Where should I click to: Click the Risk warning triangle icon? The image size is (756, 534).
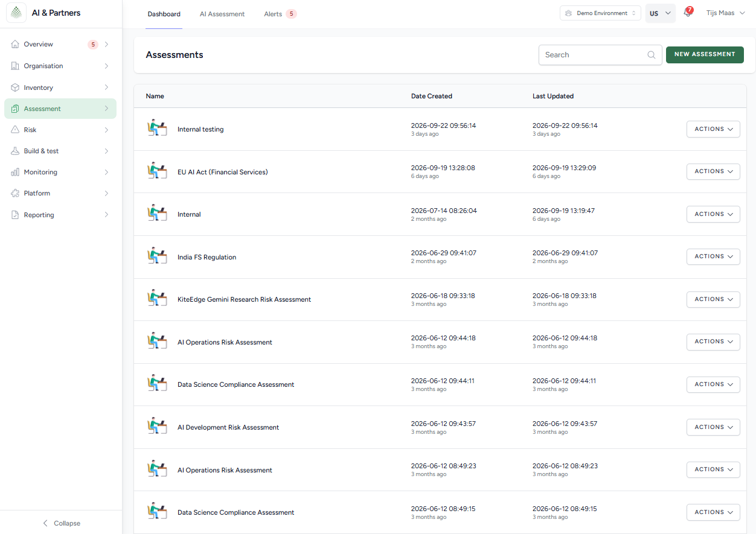[x=15, y=130]
